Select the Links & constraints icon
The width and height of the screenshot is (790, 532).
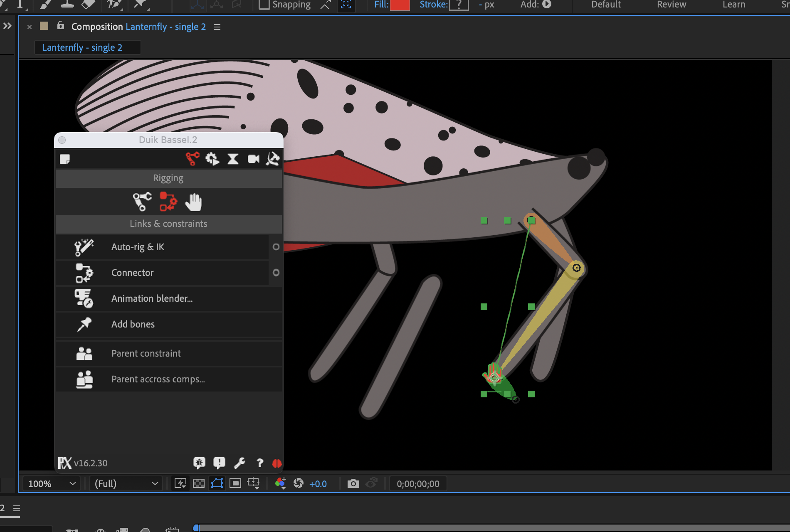click(168, 202)
